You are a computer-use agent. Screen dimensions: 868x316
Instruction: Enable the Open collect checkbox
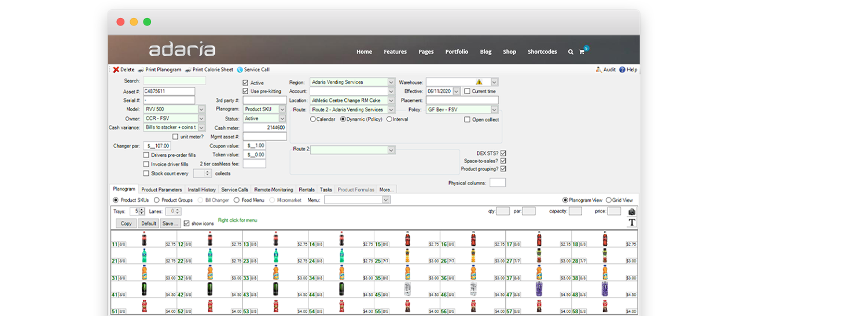coord(468,120)
